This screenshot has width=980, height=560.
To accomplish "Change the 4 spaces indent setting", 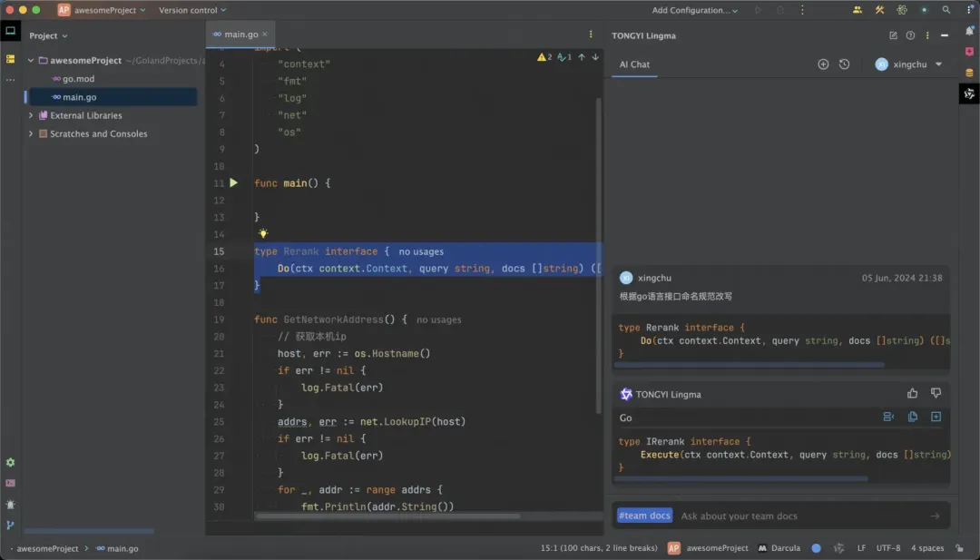I will [x=927, y=548].
